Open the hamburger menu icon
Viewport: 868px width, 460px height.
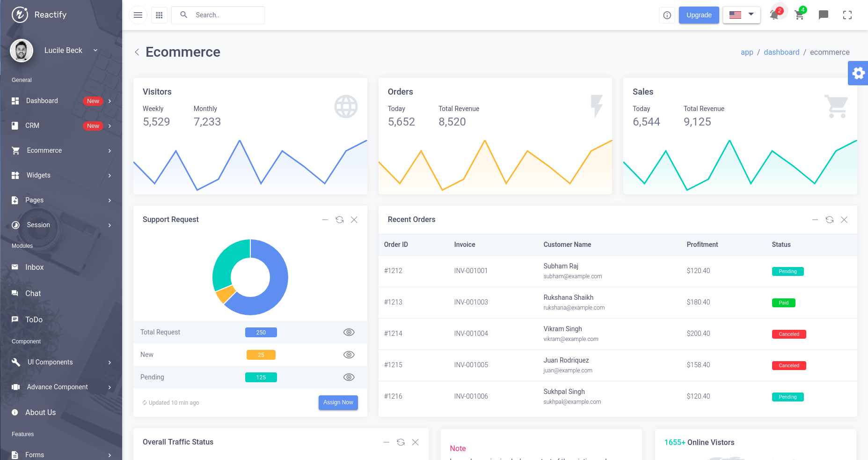point(138,15)
